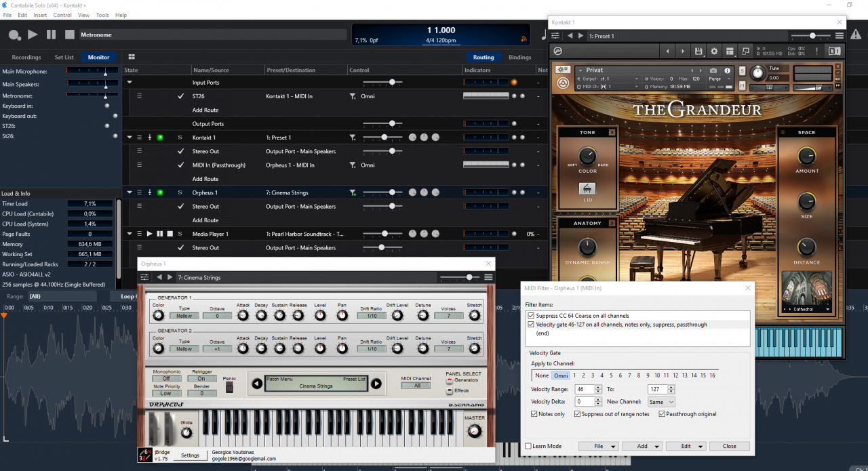Viewport: 868px width, 471px height.
Task: Adjust Input Ports gain slider
Action: [384, 82]
